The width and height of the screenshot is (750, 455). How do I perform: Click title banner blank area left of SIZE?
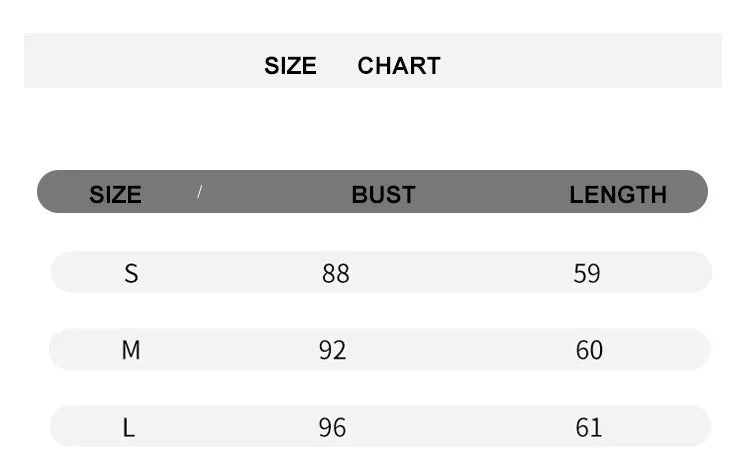pyautogui.click(x=140, y=62)
